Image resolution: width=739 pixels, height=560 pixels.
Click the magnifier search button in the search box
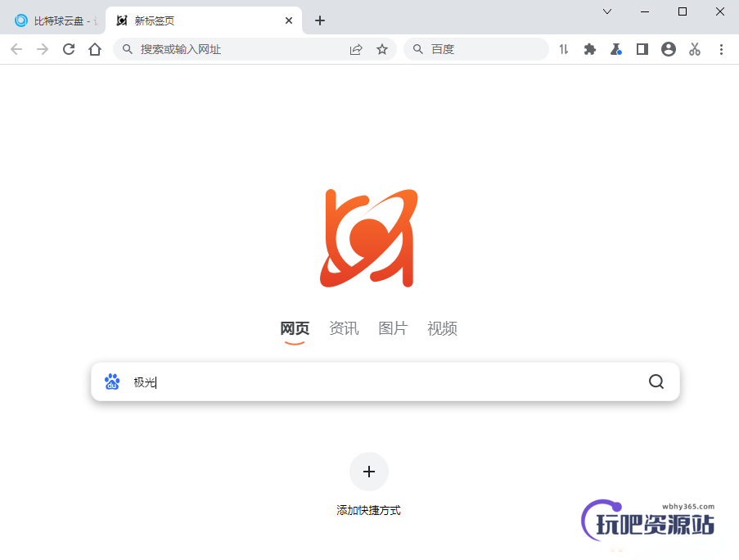(x=656, y=382)
